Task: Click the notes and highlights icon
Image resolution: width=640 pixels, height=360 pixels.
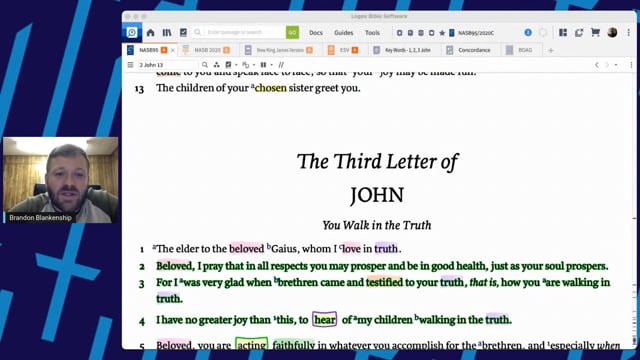Action: [228, 65]
